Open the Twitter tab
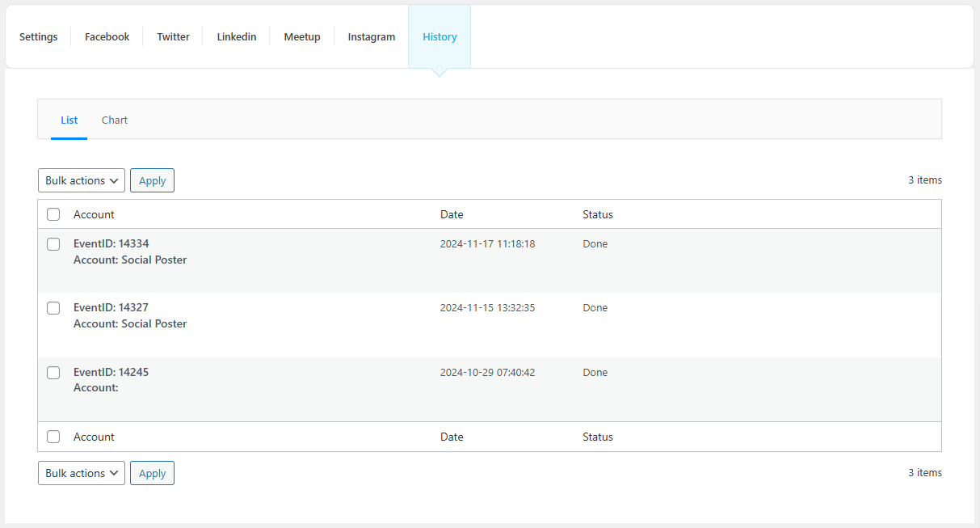 (173, 37)
